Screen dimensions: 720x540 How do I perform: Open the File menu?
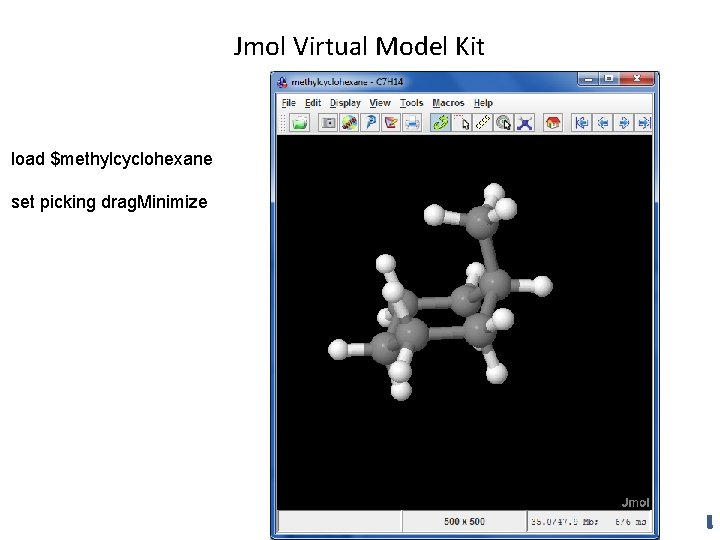coord(288,103)
